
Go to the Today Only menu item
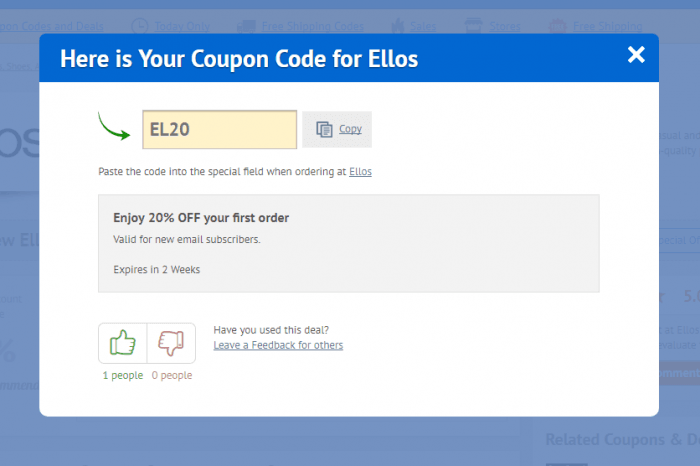click(x=182, y=26)
